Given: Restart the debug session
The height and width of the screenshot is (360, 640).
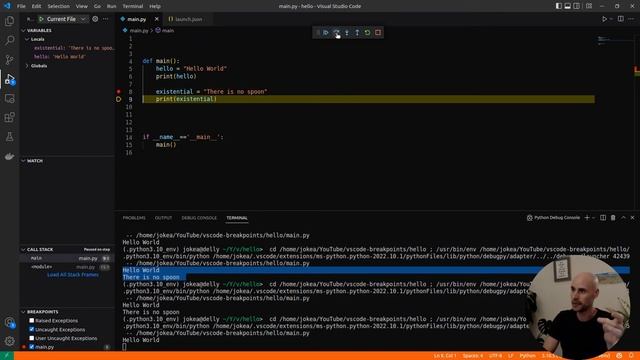Looking at the screenshot, I should tap(367, 33).
